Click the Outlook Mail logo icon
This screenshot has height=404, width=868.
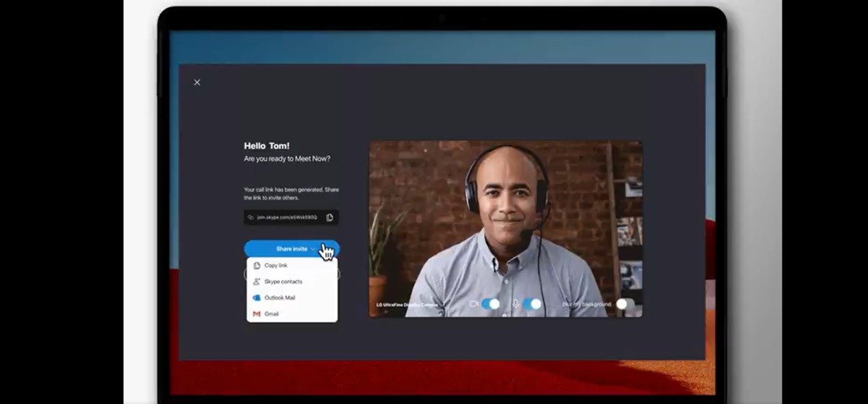(257, 298)
